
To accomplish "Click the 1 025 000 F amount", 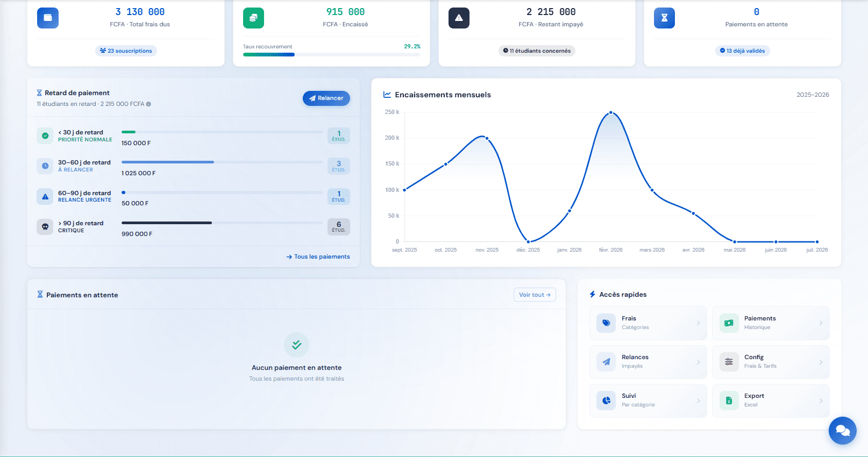I will click(139, 173).
